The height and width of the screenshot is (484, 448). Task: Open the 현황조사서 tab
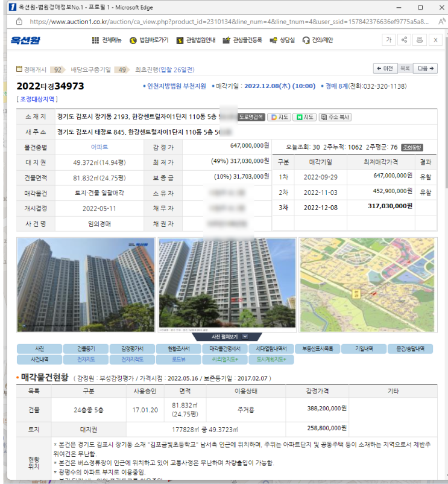178,348
